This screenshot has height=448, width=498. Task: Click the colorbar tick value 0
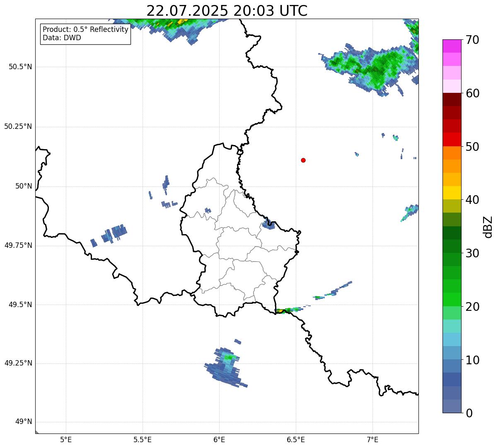(469, 413)
